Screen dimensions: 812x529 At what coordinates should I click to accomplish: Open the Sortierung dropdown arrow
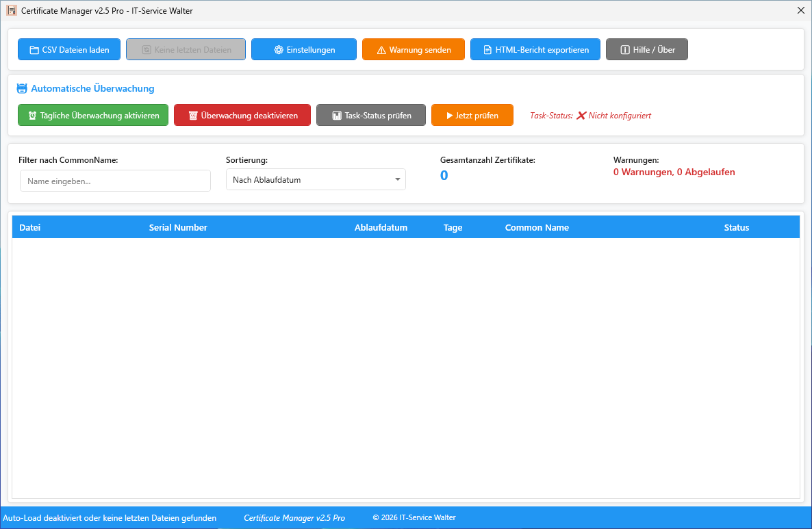click(397, 180)
